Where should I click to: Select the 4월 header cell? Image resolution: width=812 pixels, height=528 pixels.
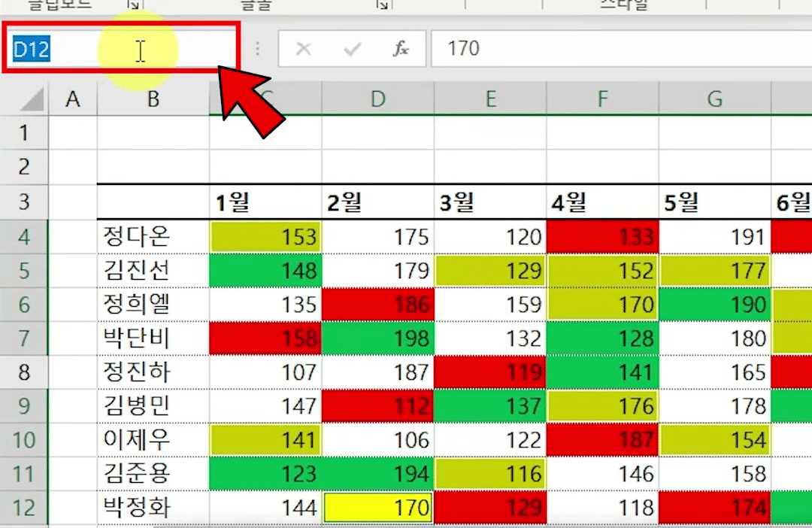603,202
